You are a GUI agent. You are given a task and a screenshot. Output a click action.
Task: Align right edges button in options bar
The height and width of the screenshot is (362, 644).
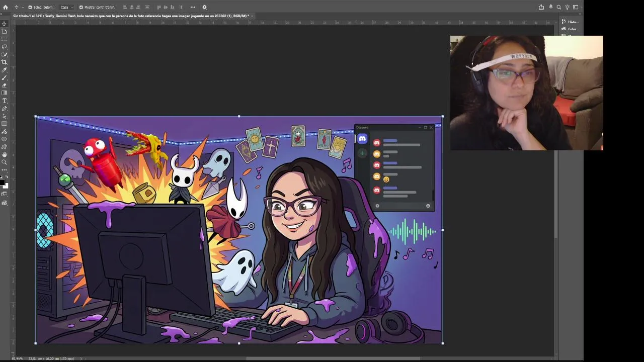[138, 7]
